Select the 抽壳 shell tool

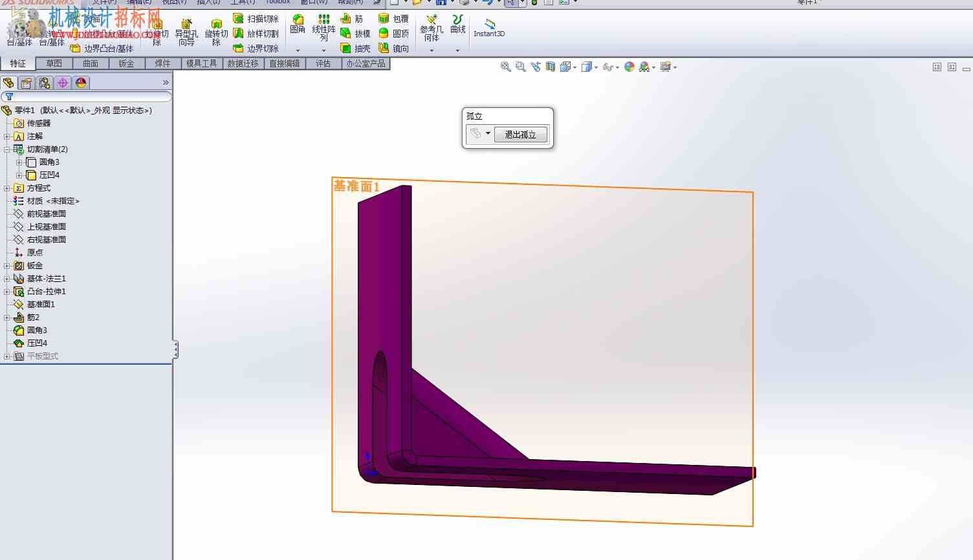coord(355,48)
